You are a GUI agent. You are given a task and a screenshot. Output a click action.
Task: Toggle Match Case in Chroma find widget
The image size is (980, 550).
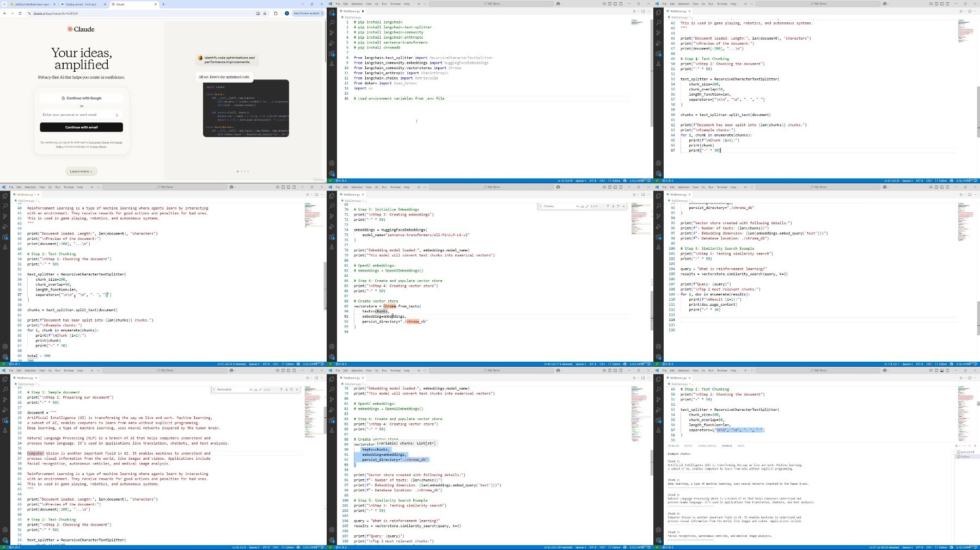coord(578,206)
